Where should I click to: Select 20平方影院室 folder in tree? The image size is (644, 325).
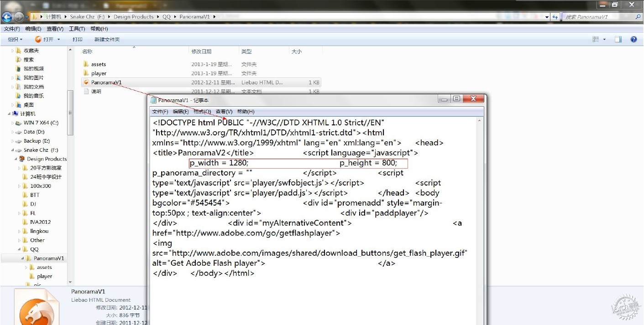click(46, 168)
